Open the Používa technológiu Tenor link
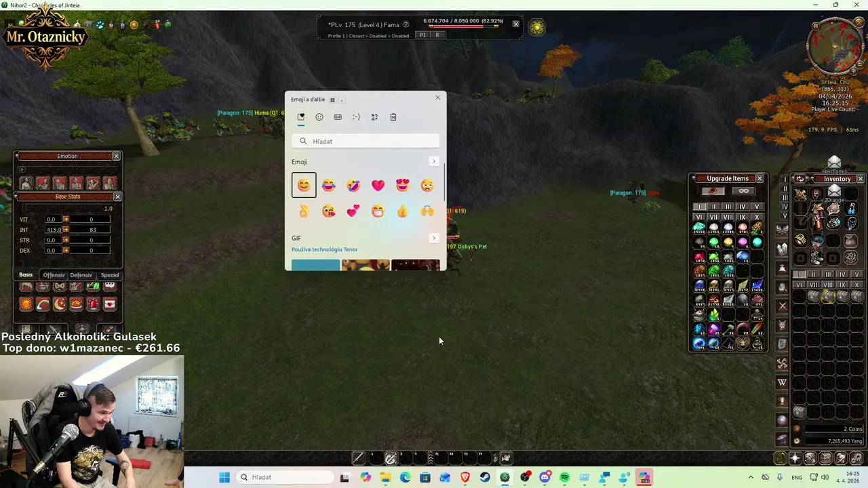Image resolution: width=868 pixels, height=488 pixels. click(x=324, y=249)
